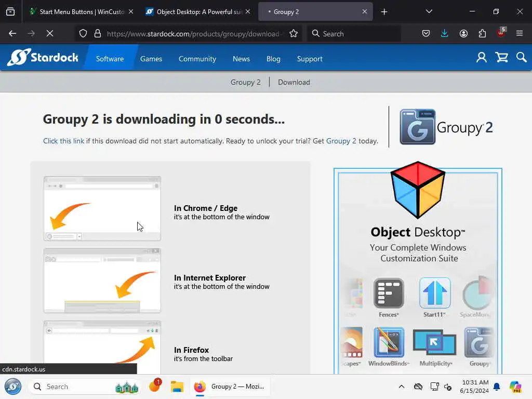532x399 pixels.
Task: Show hidden system tray icons chevron
Action: [402, 387]
